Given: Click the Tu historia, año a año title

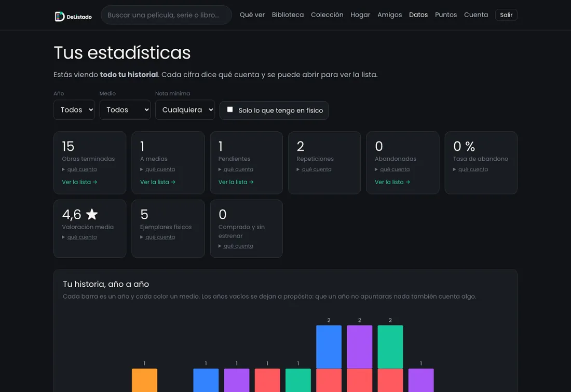Looking at the screenshot, I should tap(106, 284).
